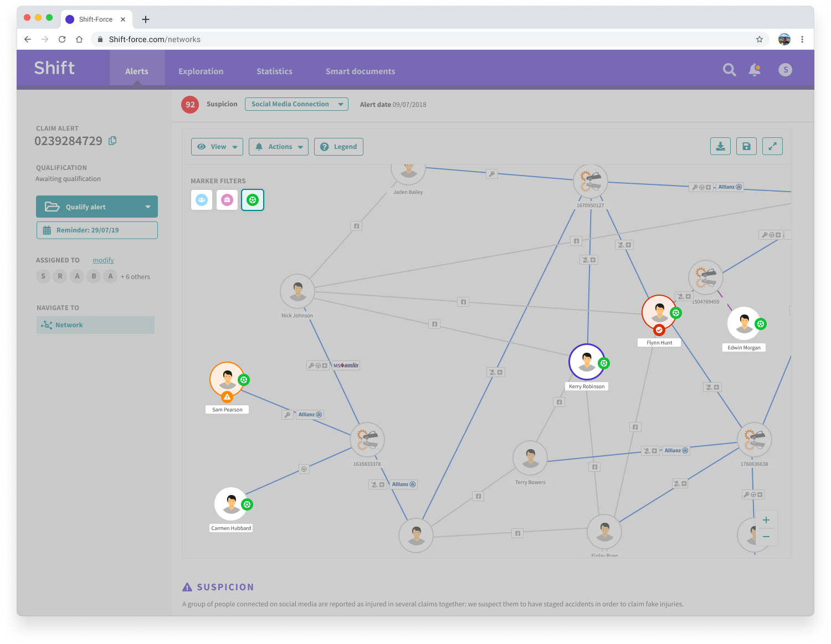Click the Shift logo

54,68
